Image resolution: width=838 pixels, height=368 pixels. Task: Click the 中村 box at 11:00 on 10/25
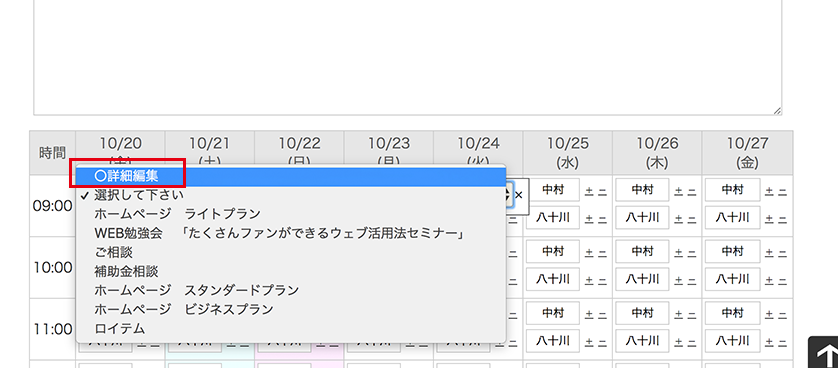tap(553, 313)
